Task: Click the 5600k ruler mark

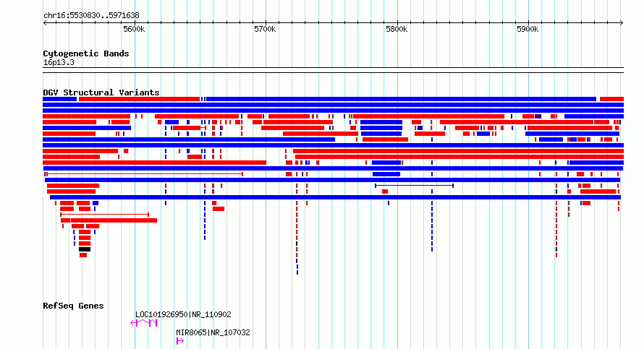Action: [135, 30]
